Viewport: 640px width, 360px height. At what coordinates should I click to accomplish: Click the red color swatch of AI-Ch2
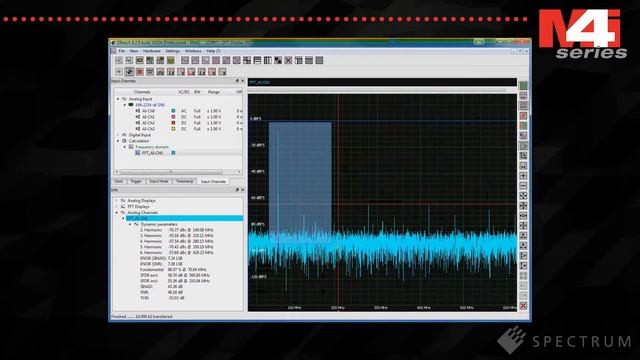[173, 123]
